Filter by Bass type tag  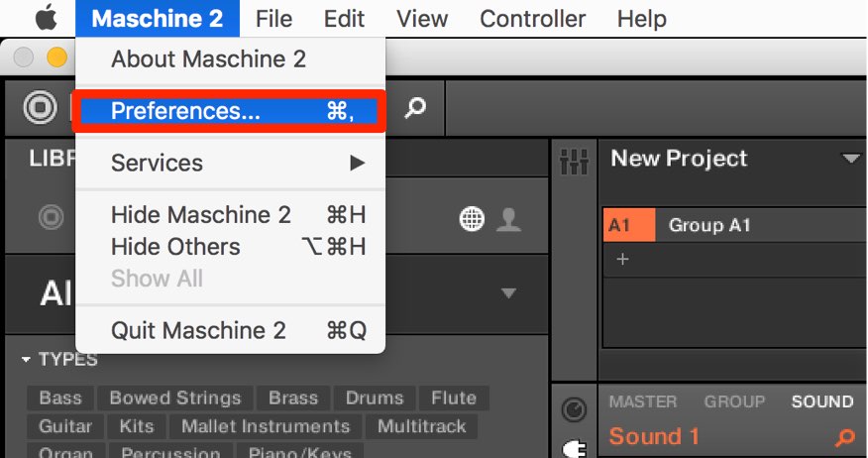(60, 398)
